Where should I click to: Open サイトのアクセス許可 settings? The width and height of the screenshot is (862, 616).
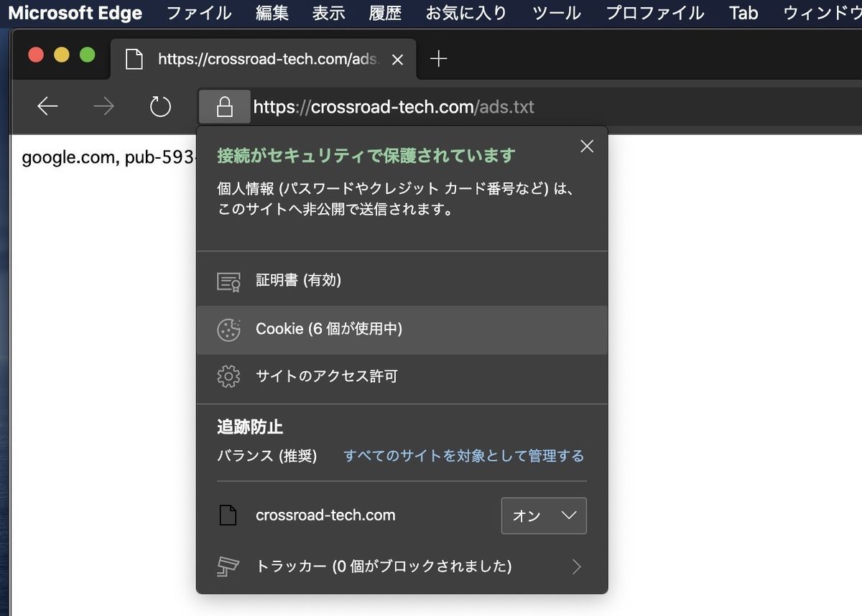[402, 376]
